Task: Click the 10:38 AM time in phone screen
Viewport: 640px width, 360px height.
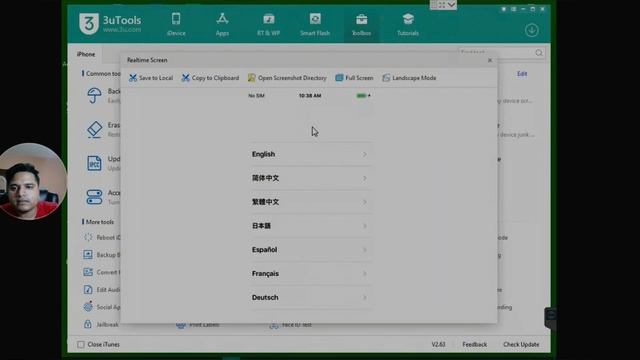Action: pos(310,96)
